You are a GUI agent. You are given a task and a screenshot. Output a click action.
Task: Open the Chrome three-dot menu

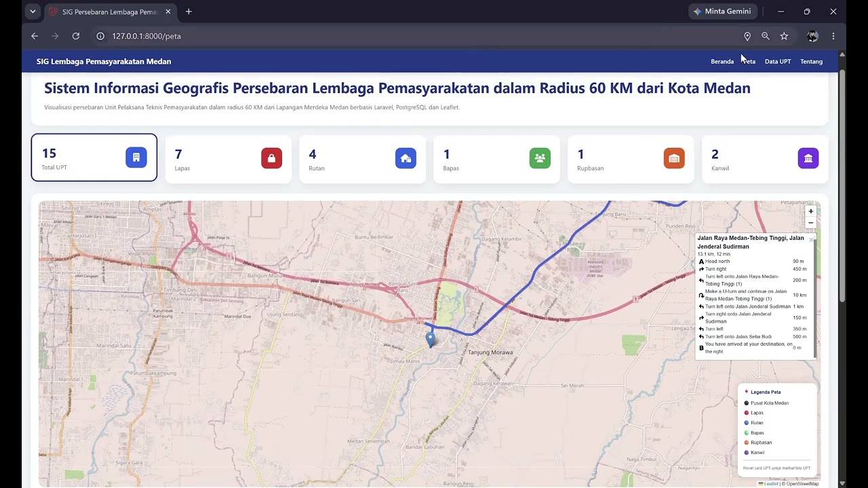click(x=833, y=36)
